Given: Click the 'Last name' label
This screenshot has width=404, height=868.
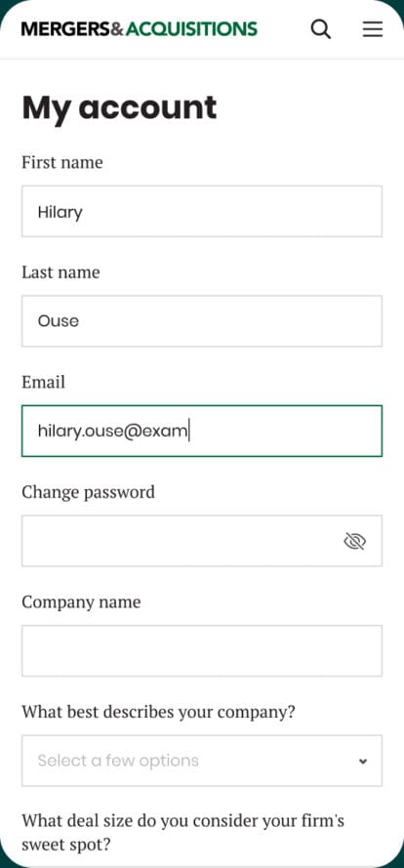Looking at the screenshot, I should (x=61, y=272).
